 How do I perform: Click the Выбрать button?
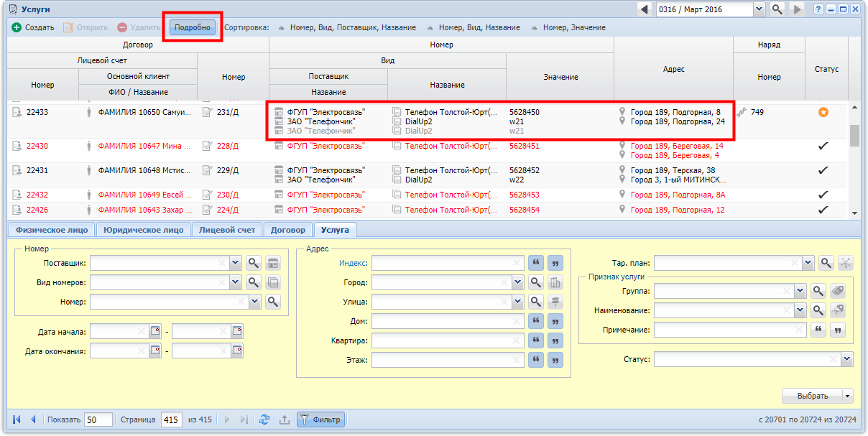coord(813,396)
